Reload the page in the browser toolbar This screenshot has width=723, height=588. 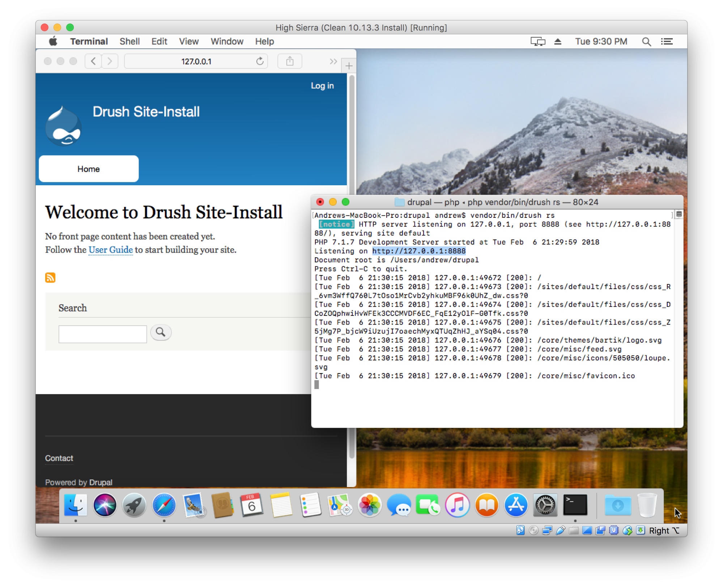tap(260, 61)
